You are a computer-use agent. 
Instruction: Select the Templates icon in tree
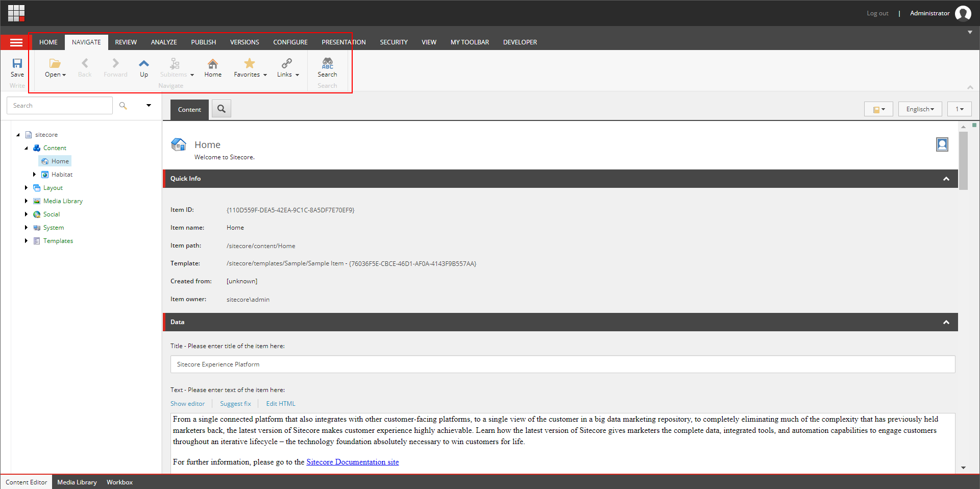(x=37, y=241)
